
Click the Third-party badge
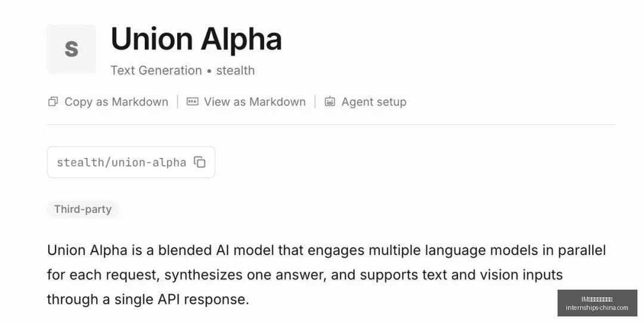83,209
